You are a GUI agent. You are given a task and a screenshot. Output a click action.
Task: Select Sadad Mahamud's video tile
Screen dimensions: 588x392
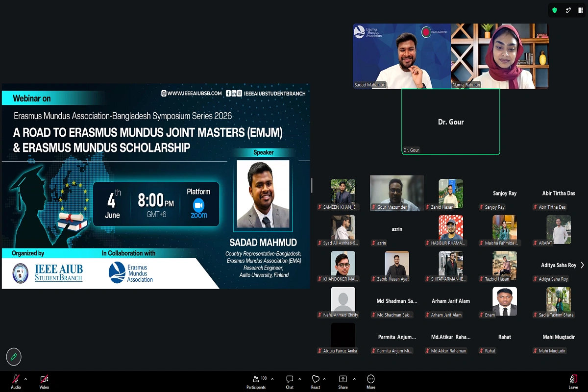pos(402,56)
